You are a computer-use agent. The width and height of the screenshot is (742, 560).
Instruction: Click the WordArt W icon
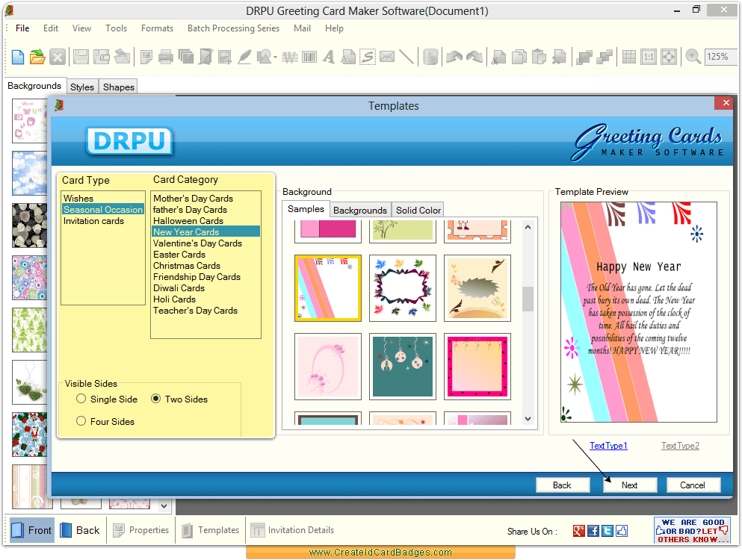pos(290,57)
